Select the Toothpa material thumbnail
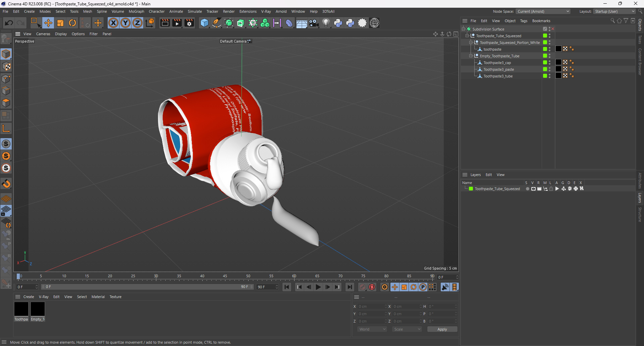The width and height of the screenshot is (644, 346). coord(21,309)
